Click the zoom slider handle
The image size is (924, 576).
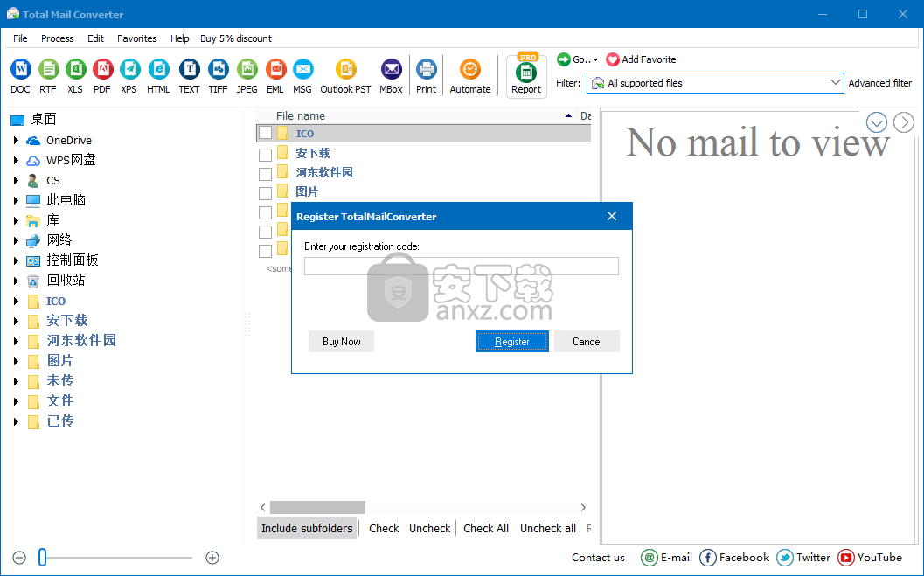[43, 557]
